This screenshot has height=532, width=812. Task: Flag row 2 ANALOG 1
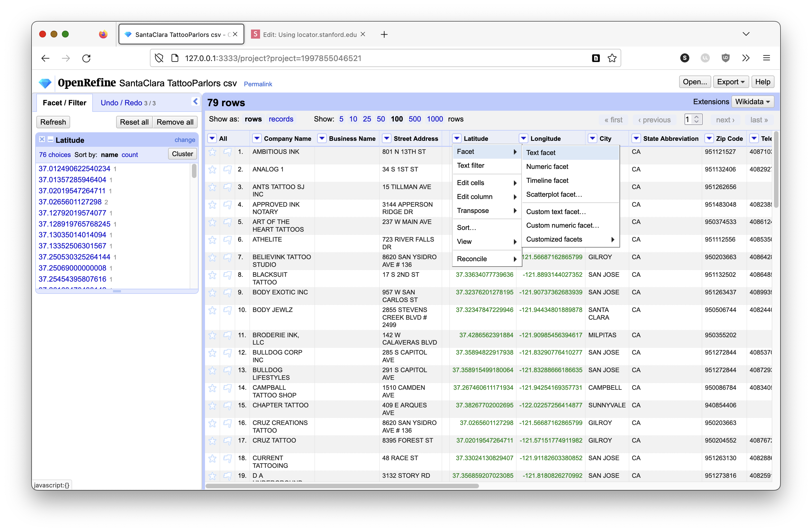pyautogui.click(x=227, y=169)
